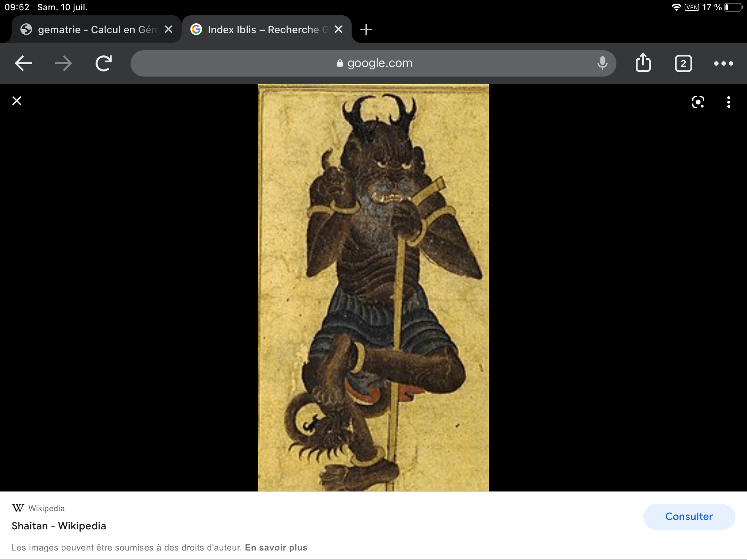Reload the current page

(x=104, y=63)
